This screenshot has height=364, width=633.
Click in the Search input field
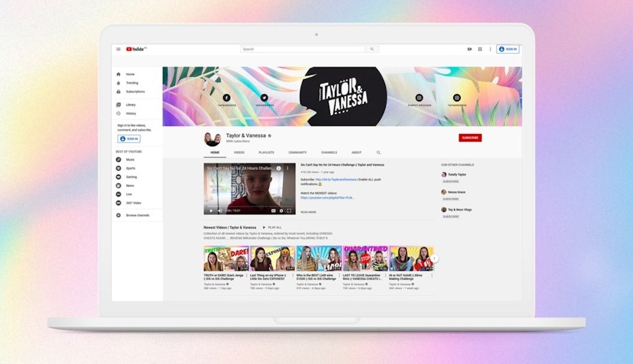tap(303, 49)
